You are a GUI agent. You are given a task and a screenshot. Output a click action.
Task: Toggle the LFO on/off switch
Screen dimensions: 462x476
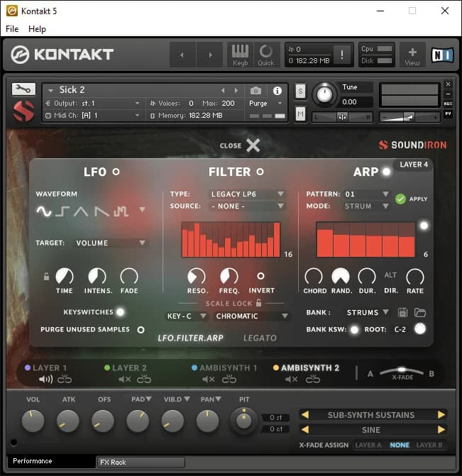(x=116, y=172)
